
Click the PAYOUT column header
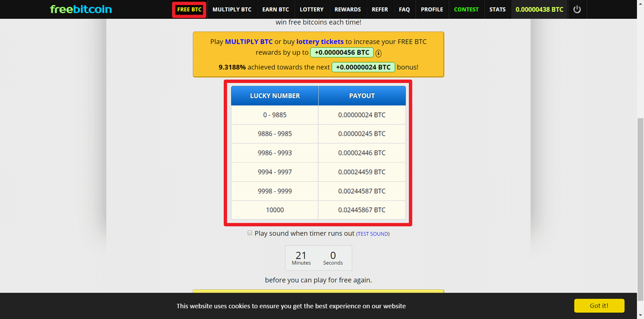[x=362, y=96]
